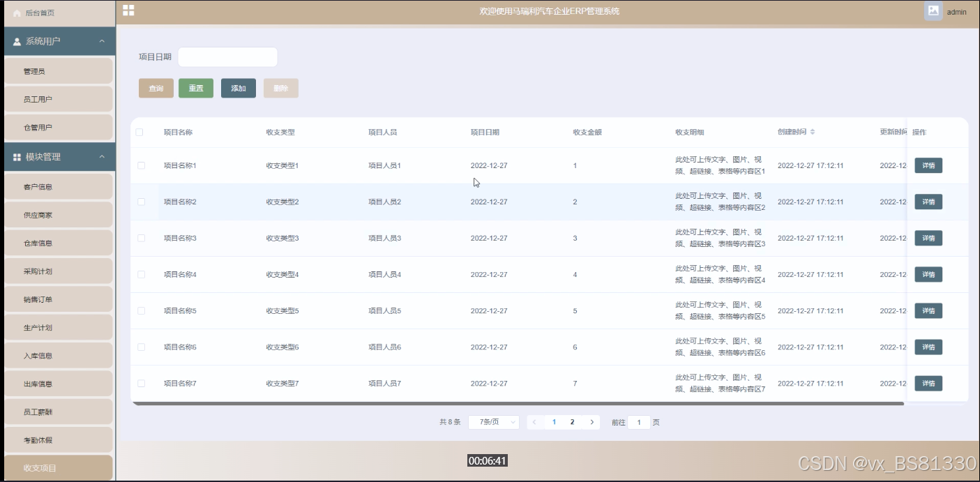Click the grid menu icon in top bar
980x482 pixels.
pos(128,10)
